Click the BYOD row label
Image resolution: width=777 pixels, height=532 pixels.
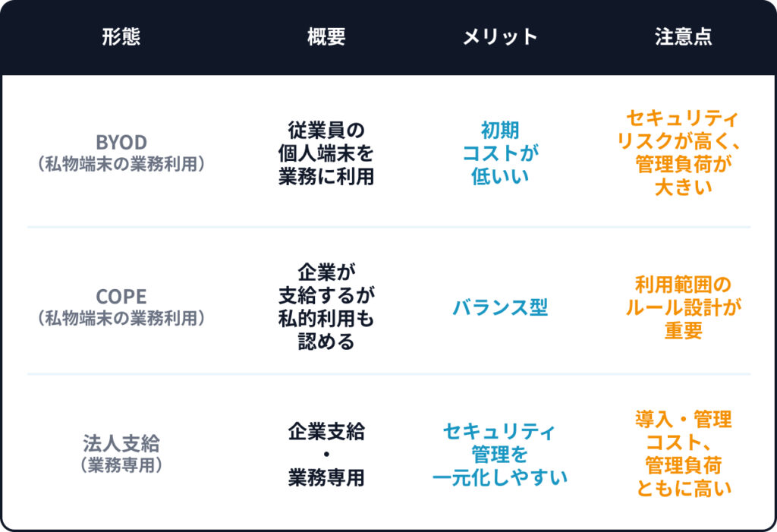coord(121,142)
